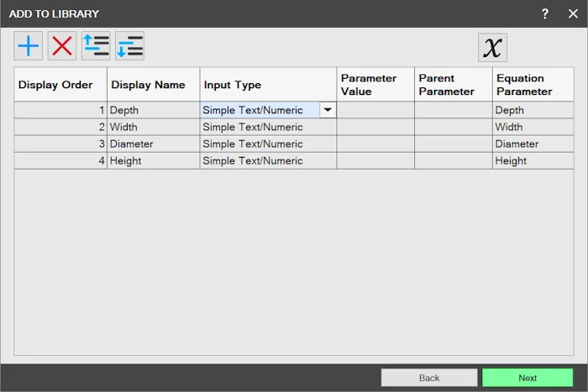The image size is (588, 392).
Task: Select Input Type cell in Diameter row
Action: tap(268, 144)
